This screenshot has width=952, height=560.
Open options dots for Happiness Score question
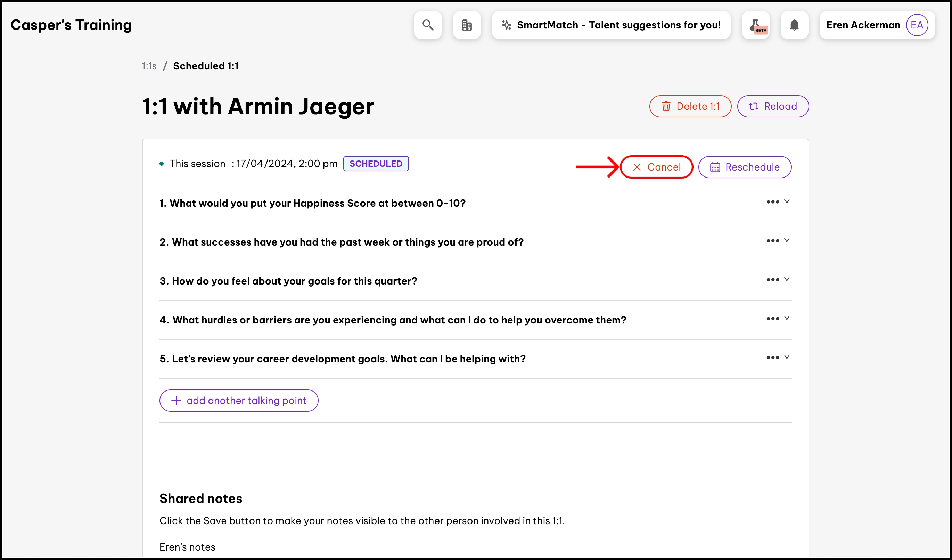(x=772, y=202)
